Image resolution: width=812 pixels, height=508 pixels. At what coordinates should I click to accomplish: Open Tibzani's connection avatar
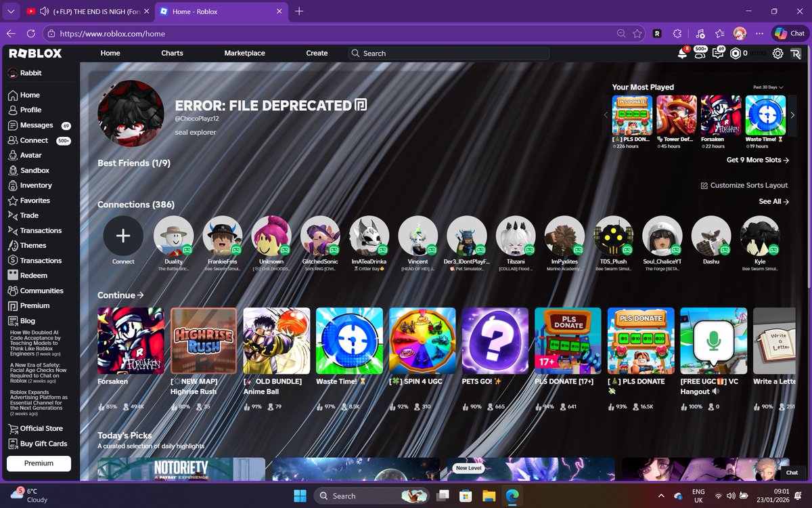click(516, 236)
